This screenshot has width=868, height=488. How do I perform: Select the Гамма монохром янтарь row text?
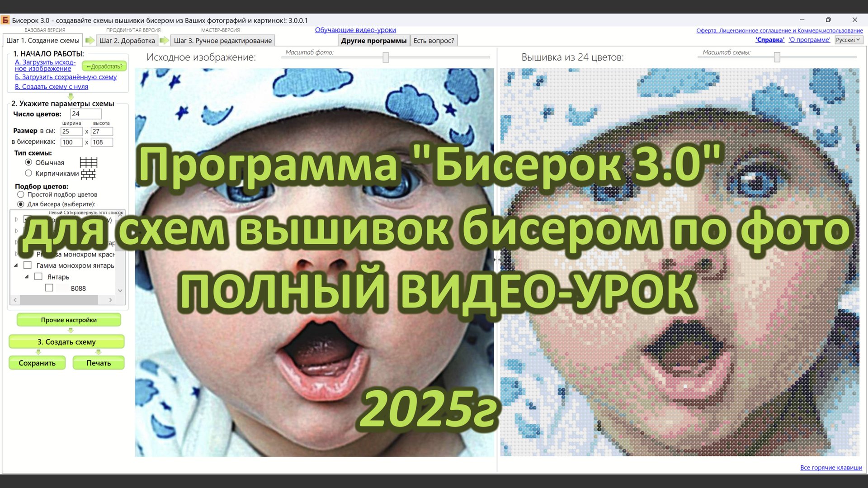pyautogui.click(x=75, y=265)
